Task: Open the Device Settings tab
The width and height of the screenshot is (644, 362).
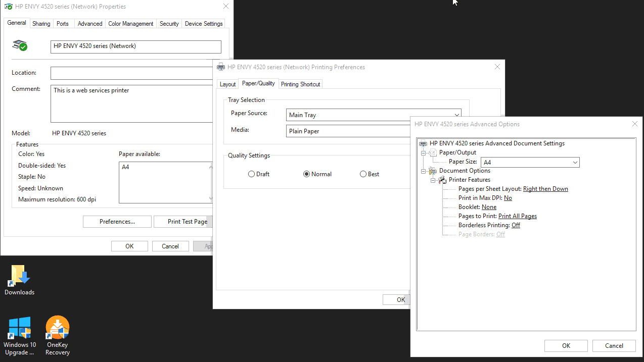Action: click(204, 24)
